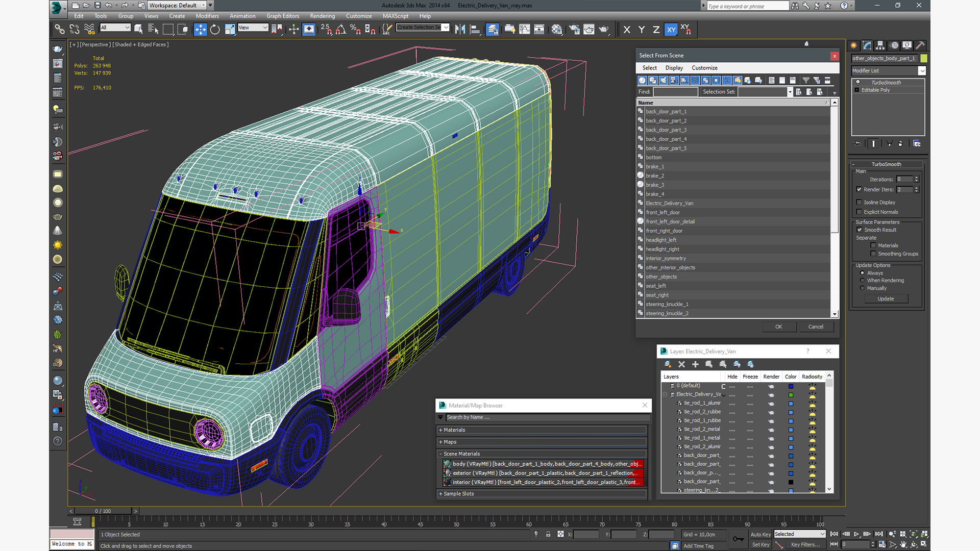Click the Align tool icon
The width and height of the screenshot is (980, 551).
(x=475, y=30)
